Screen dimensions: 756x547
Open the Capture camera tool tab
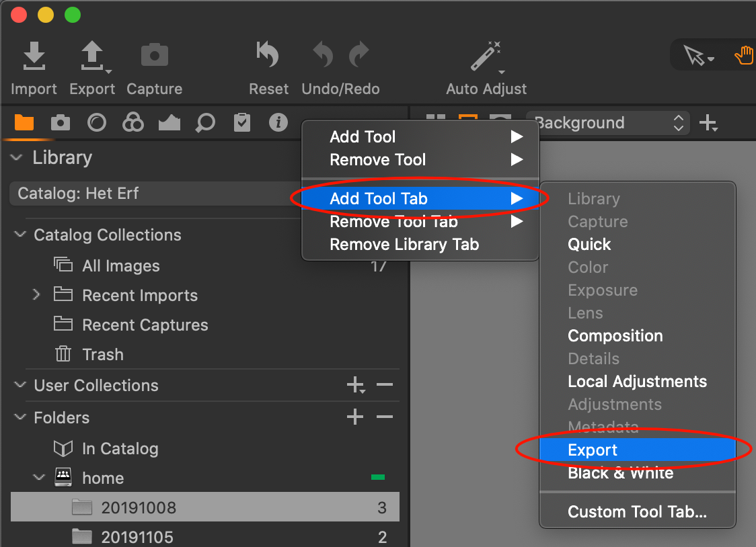[x=61, y=122]
